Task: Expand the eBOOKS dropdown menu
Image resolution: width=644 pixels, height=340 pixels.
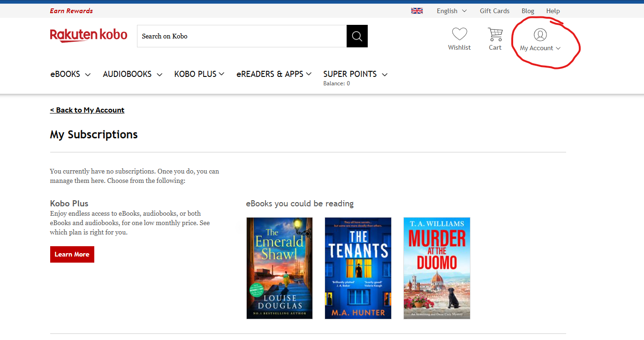Action: [x=69, y=74]
